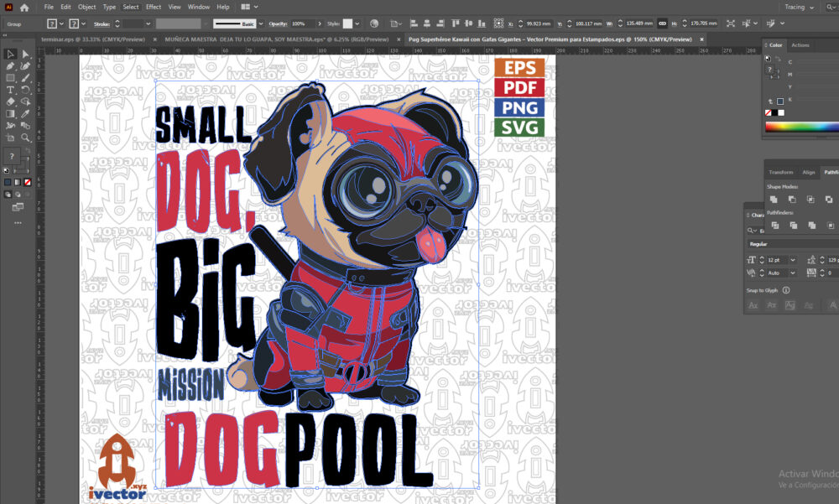This screenshot has height=504, width=839.
Task: Click the black swatch in Color panel
Action: coord(774,113)
